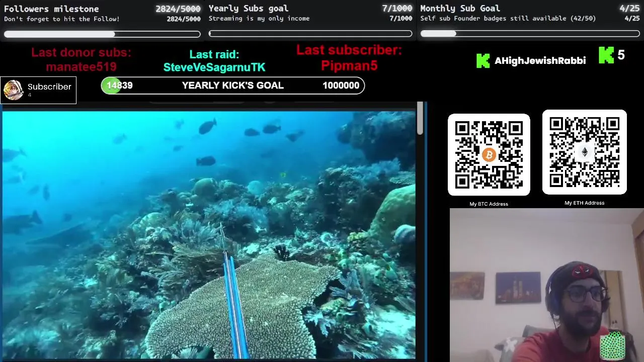Click the Subscriber avatar image
The image size is (644, 362).
pyautogui.click(x=14, y=90)
